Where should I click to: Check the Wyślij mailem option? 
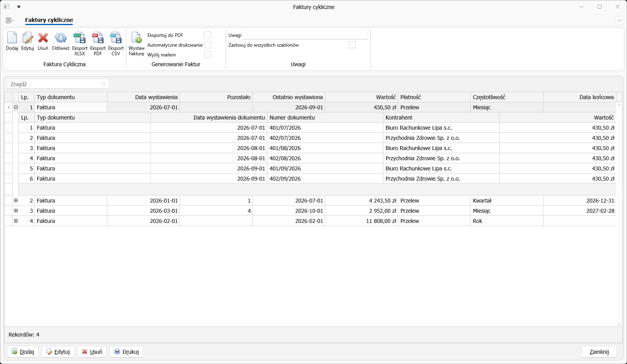point(208,54)
